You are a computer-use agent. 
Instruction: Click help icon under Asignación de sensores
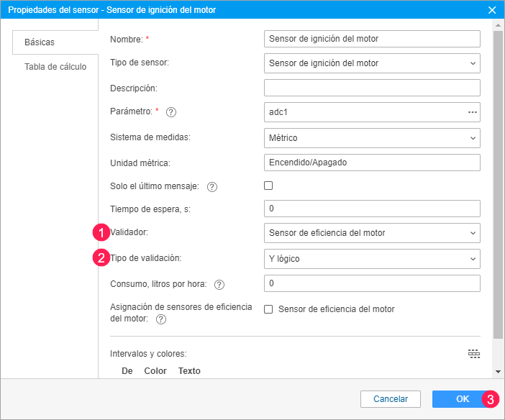tap(161, 319)
